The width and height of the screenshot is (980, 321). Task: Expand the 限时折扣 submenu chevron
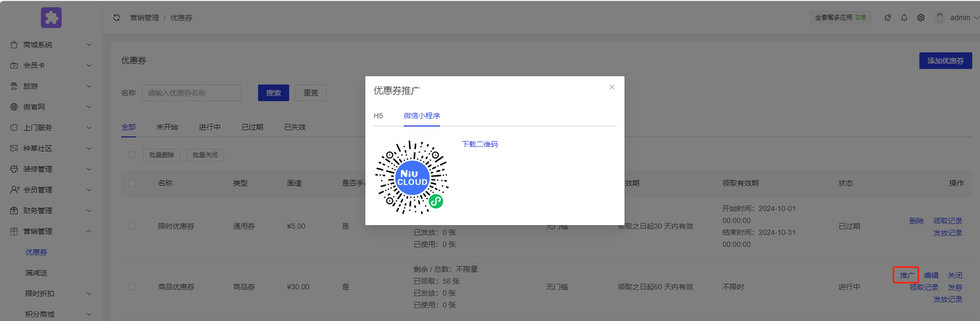coord(89,294)
